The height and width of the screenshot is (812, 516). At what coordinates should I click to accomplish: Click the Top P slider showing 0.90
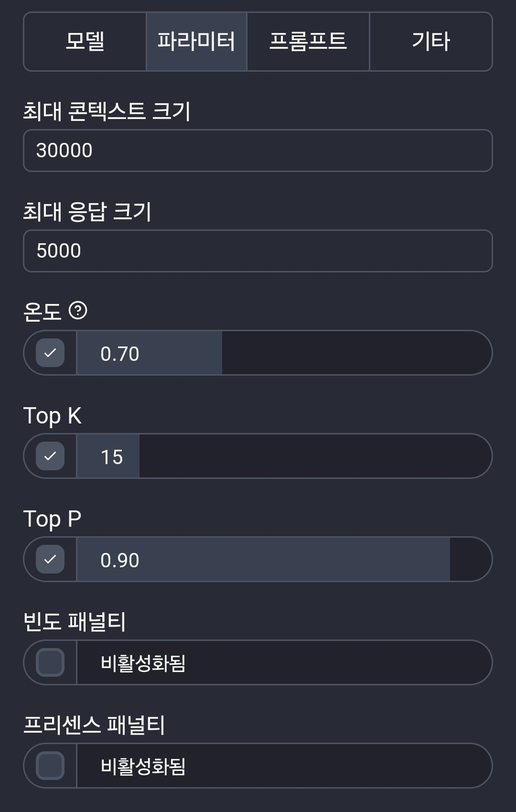[284, 559]
